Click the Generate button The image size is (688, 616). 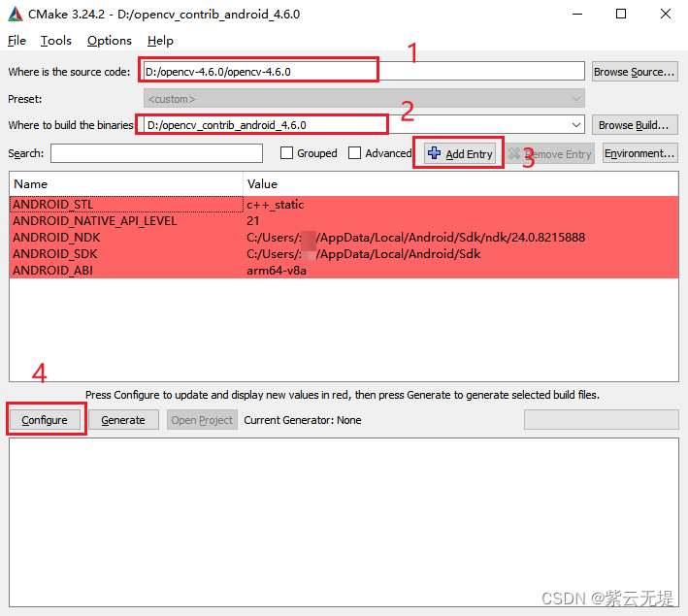123,420
